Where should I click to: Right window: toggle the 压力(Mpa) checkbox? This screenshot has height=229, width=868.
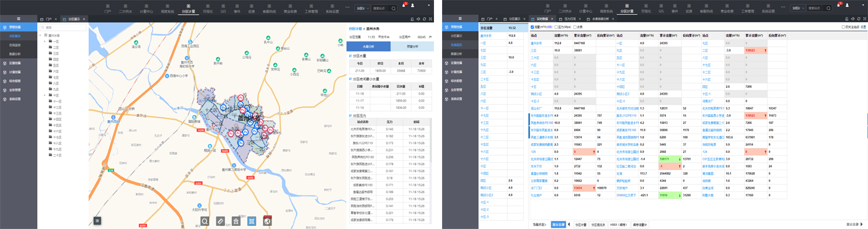click(556, 27)
